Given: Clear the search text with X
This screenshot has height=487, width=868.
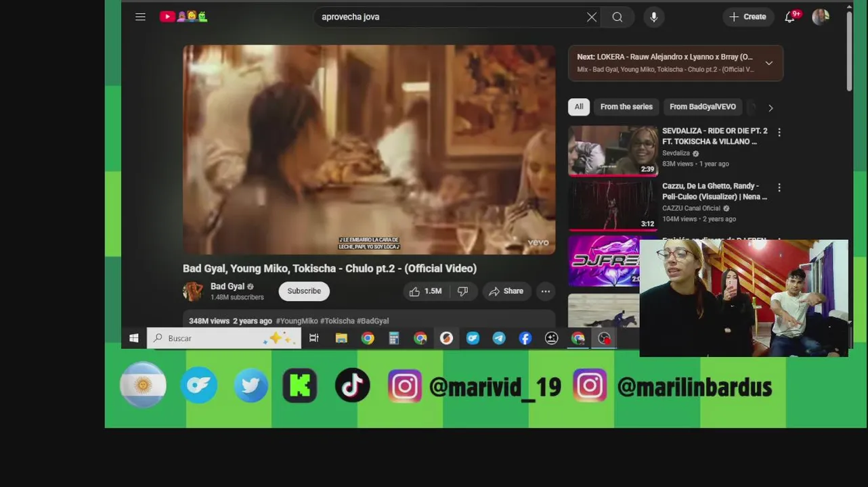Looking at the screenshot, I should click(x=592, y=17).
